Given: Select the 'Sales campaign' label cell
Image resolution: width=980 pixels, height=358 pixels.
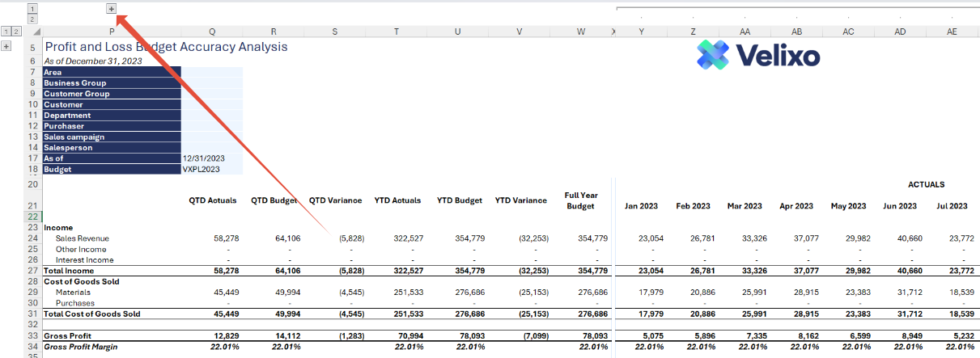Looking at the screenshot, I should pyautogui.click(x=112, y=137).
